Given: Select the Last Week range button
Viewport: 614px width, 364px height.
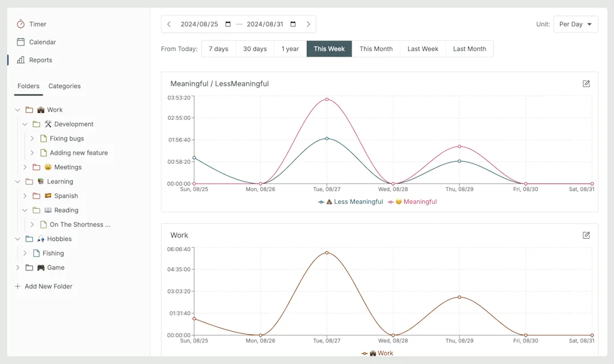Looking at the screenshot, I should 423,49.
